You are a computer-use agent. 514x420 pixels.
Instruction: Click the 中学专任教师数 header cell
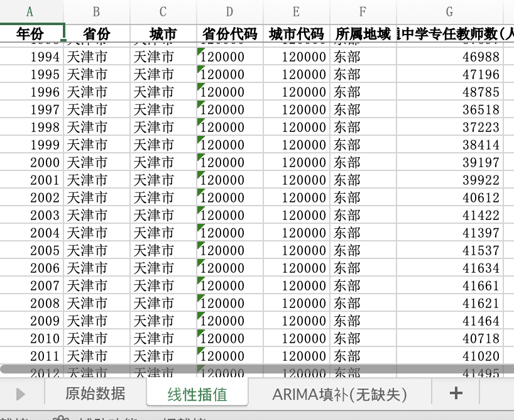click(450, 33)
